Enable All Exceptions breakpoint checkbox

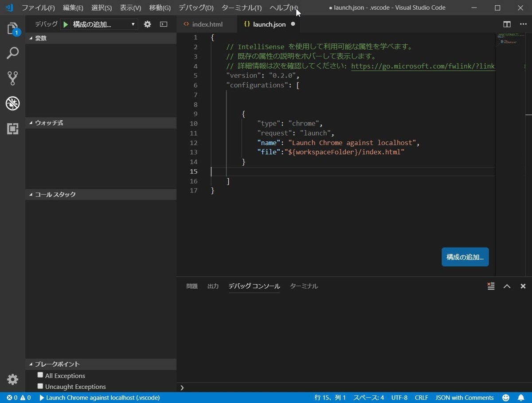[40, 375]
